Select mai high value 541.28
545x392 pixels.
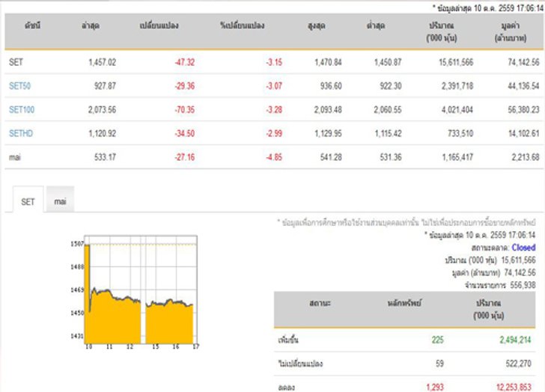331,157
